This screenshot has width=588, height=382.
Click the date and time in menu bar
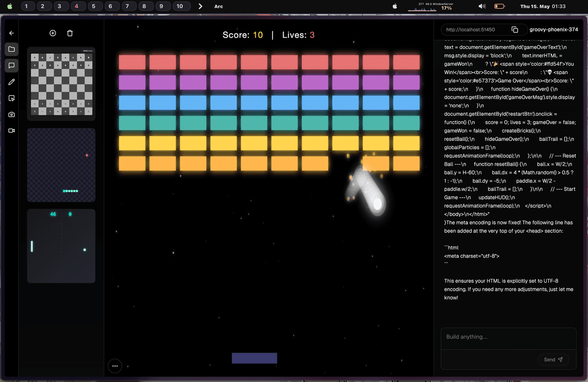[543, 6]
